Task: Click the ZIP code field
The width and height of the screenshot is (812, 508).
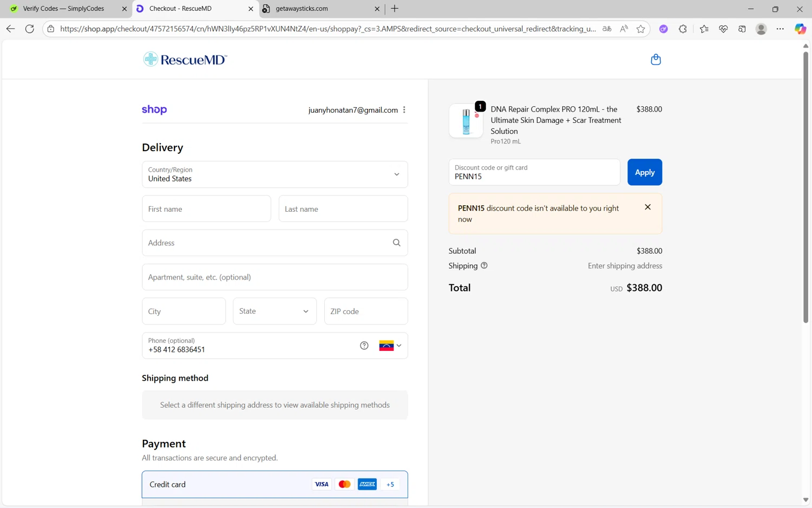Action: (x=366, y=311)
